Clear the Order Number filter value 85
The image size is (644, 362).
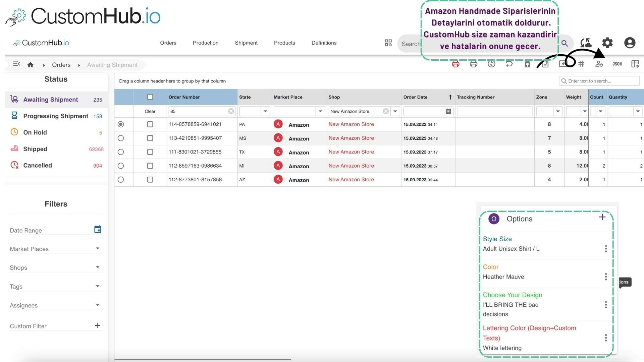pyautogui.click(x=231, y=111)
